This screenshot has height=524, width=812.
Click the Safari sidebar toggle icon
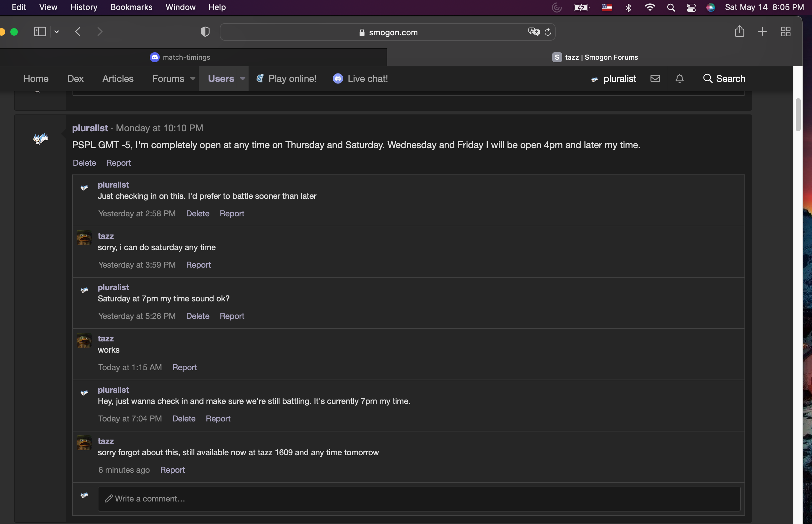[x=40, y=32]
